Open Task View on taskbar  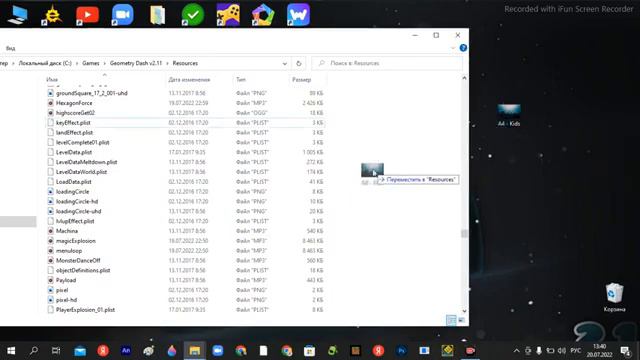pyautogui.click(x=56, y=351)
